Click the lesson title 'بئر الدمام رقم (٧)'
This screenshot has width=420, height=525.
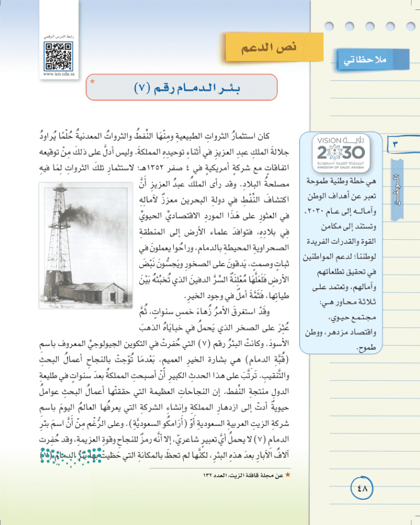(x=187, y=89)
